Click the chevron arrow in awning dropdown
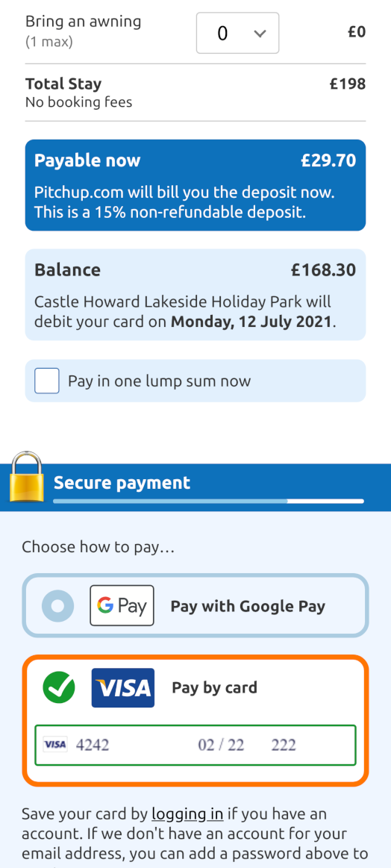The height and width of the screenshot is (868, 391). pos(259,34)
